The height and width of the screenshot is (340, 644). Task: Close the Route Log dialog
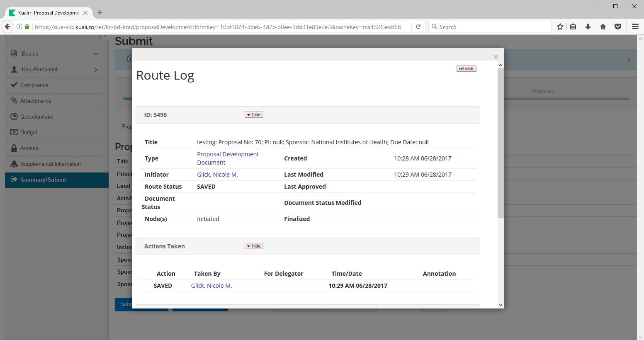coord(496,57)
